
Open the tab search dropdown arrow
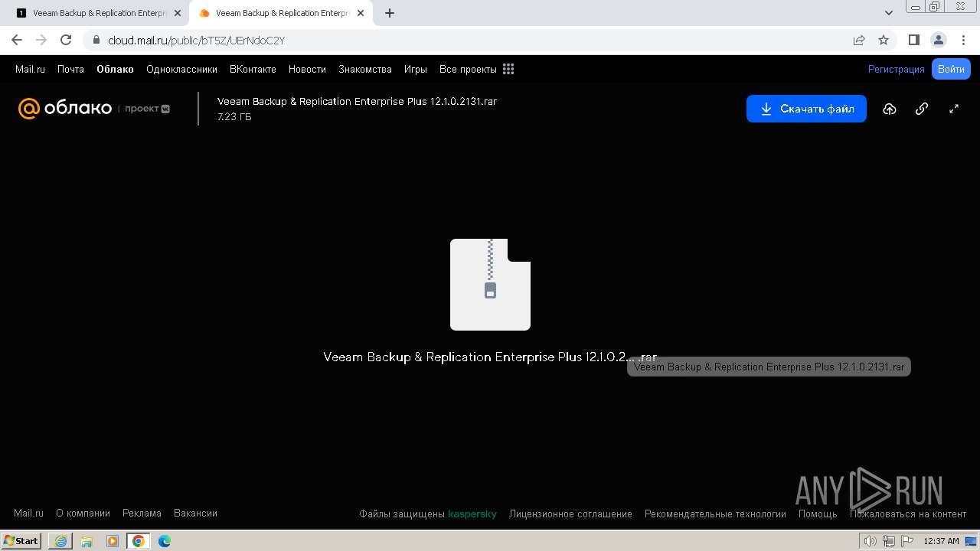tap(889, 13)
